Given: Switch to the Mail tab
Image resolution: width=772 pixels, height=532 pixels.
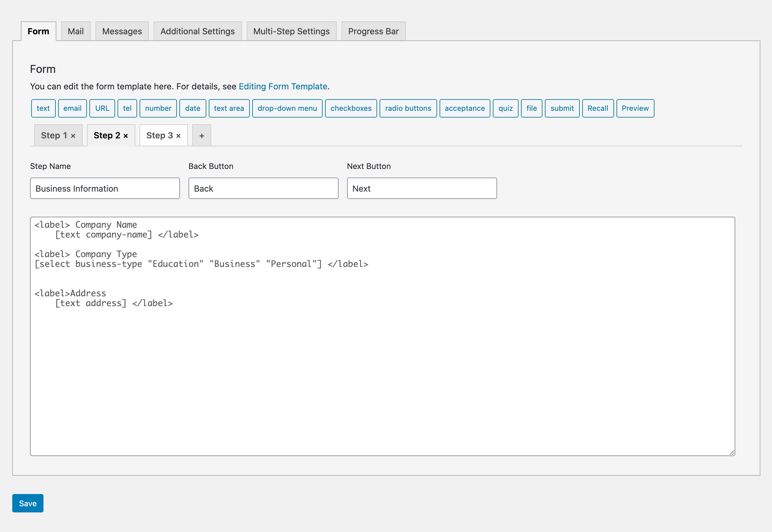Looking at the screenshot, I should (x=75, y=31).
